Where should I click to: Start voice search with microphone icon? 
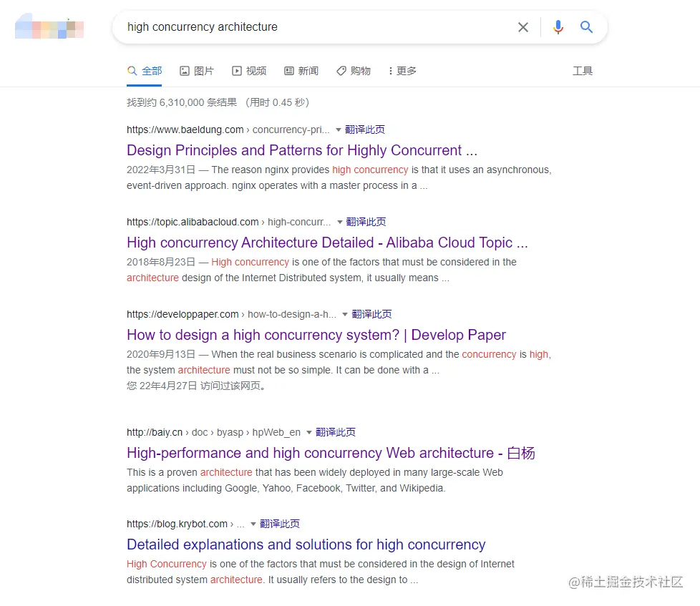558,27
